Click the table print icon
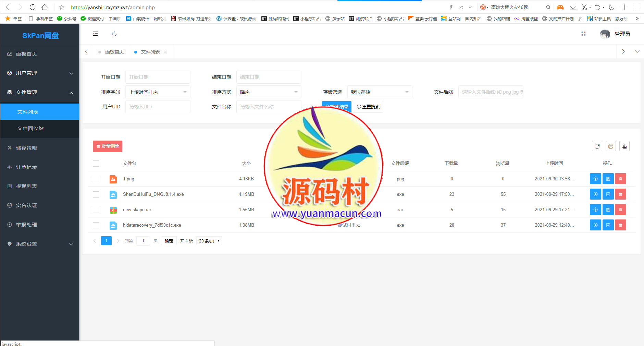The width and height of the screenshot is (644, 346). pyautogui.click(x=611, y=146)
